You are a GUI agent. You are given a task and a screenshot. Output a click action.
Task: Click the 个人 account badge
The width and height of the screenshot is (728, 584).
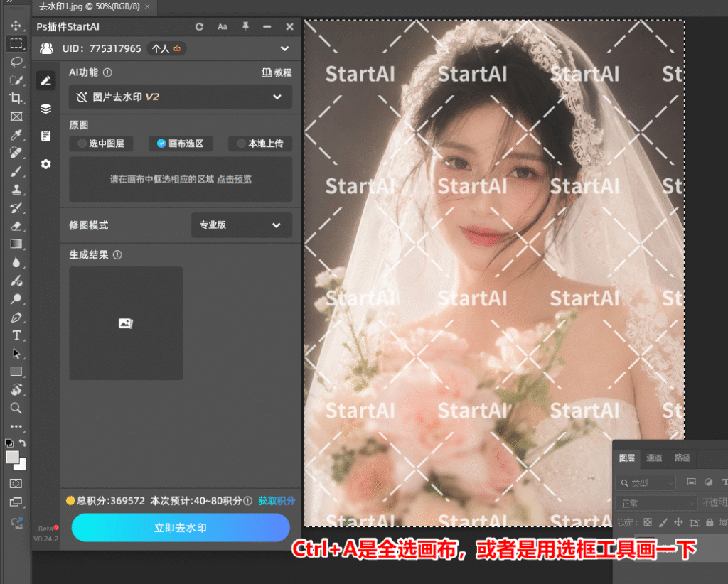pyautogui.click(x=166, y=48)
